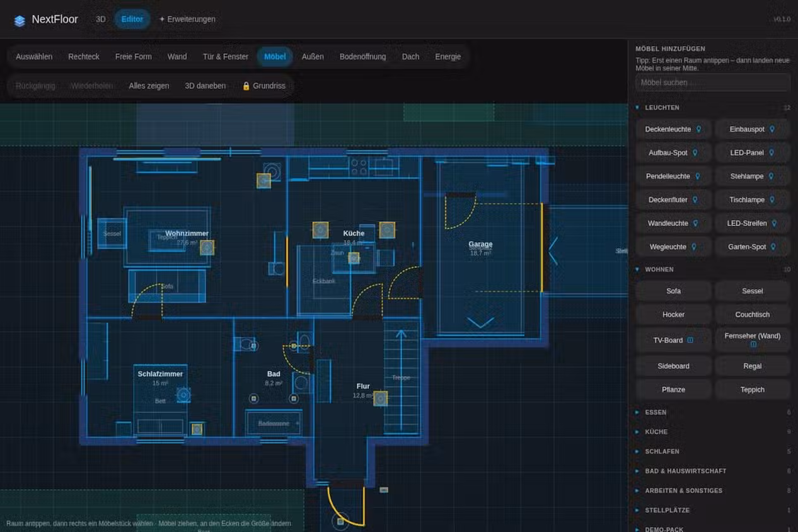
Task: Add a Fernseher (Wand) item
Action: coord(752,340)
